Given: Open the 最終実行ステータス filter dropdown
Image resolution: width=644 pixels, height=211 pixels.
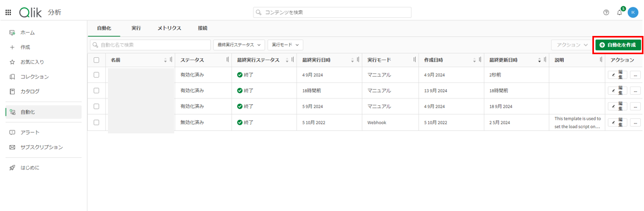Looking at the screenshot, I should [x=239, y=45].
